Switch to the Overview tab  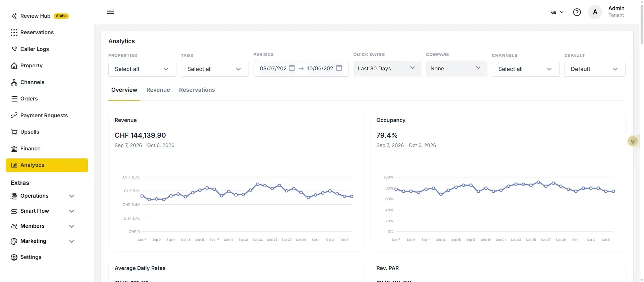[x=124, y=90]
